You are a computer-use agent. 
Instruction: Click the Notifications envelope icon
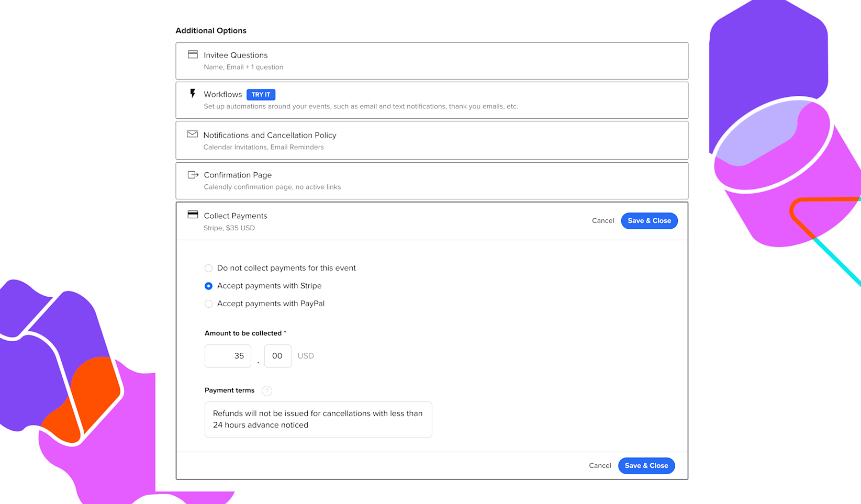tap(193, 135)
